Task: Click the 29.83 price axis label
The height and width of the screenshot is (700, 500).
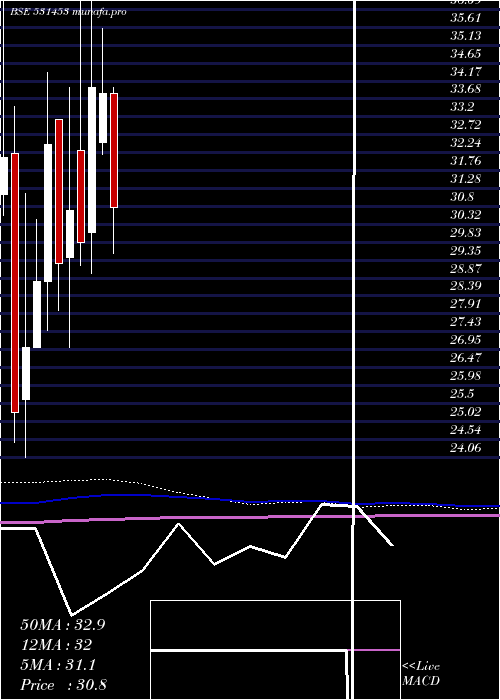Action: (x=466, y=233)
